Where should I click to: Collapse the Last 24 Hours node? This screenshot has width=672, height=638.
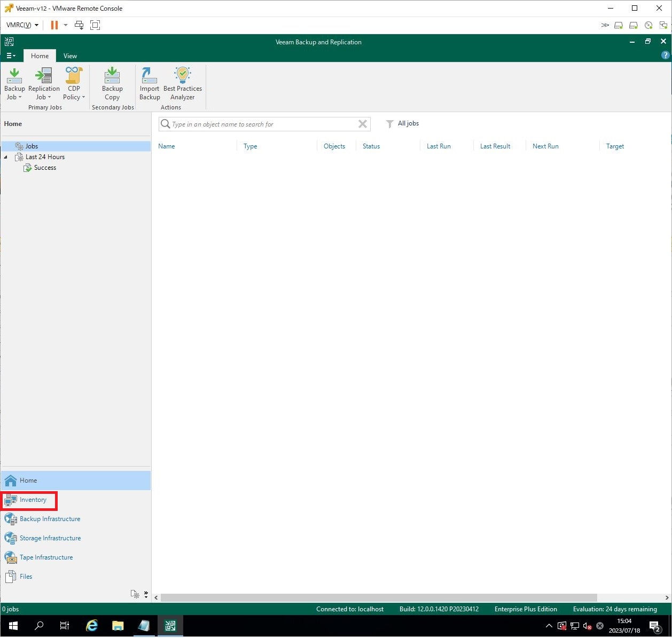click(x=6, y=157)
